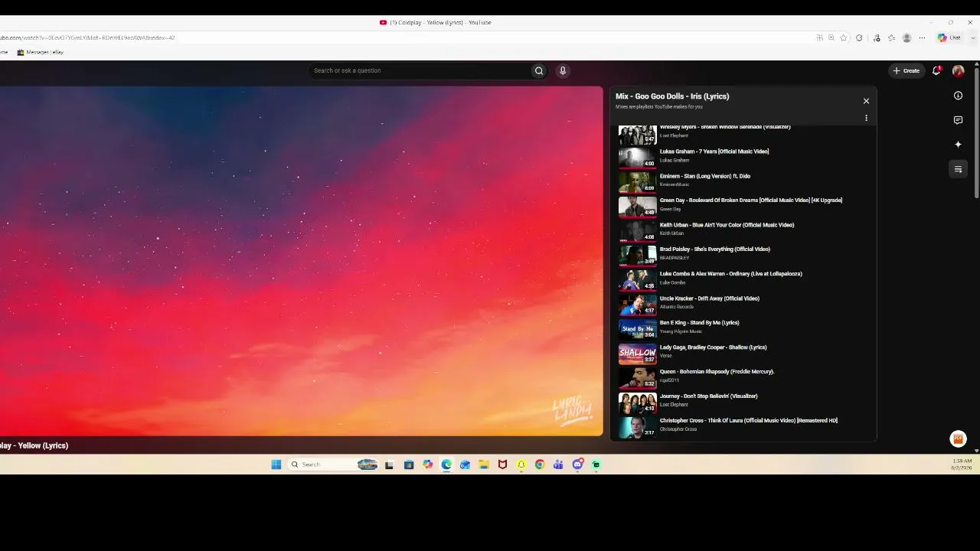Open the YouTube account avatar menu
980x551 pixels.
(x=958, y=70)
